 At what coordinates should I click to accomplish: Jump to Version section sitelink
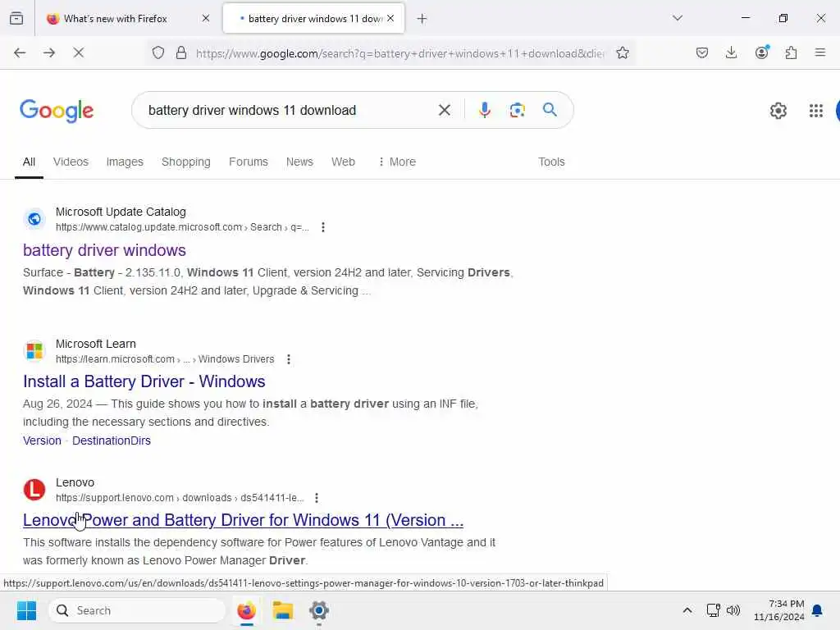point(43,441)
